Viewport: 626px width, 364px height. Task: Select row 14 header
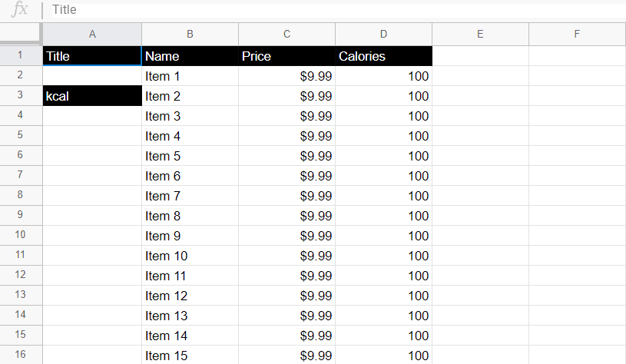(x=21, y=315)
